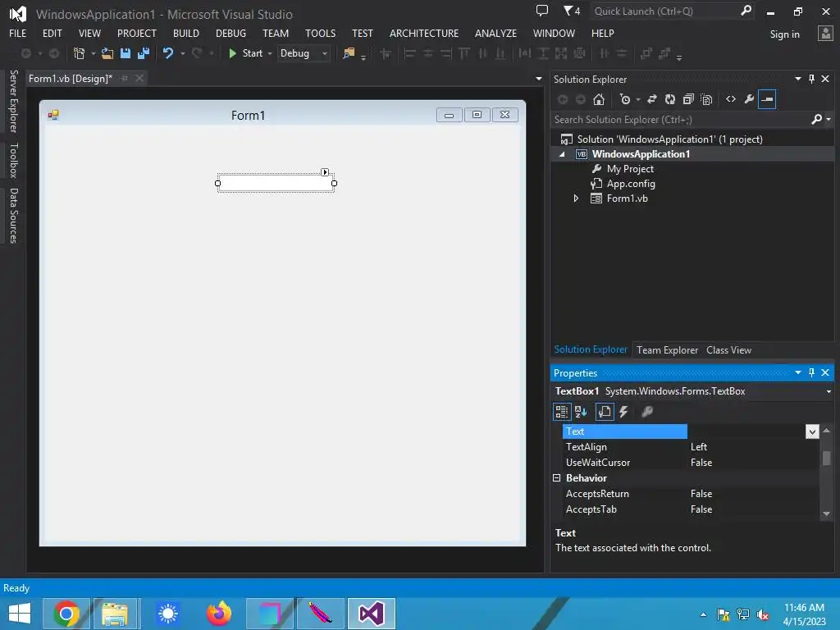Click the green Start debugging button

232,53
